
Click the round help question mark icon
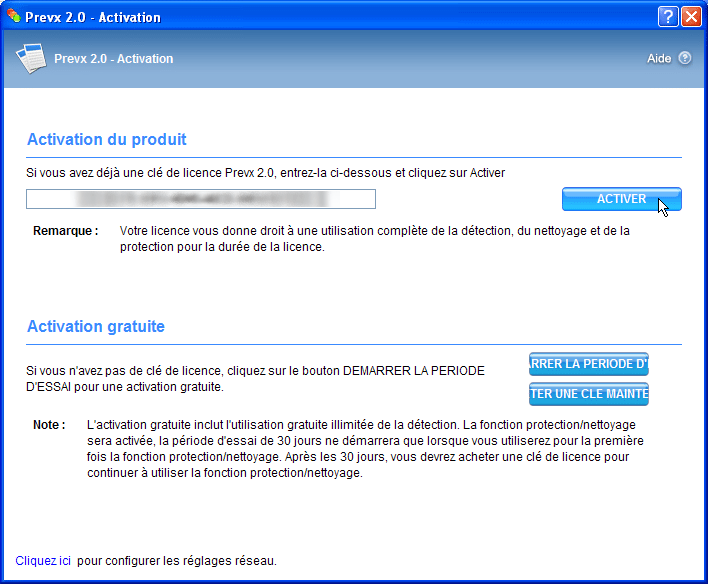click(685, 58)
